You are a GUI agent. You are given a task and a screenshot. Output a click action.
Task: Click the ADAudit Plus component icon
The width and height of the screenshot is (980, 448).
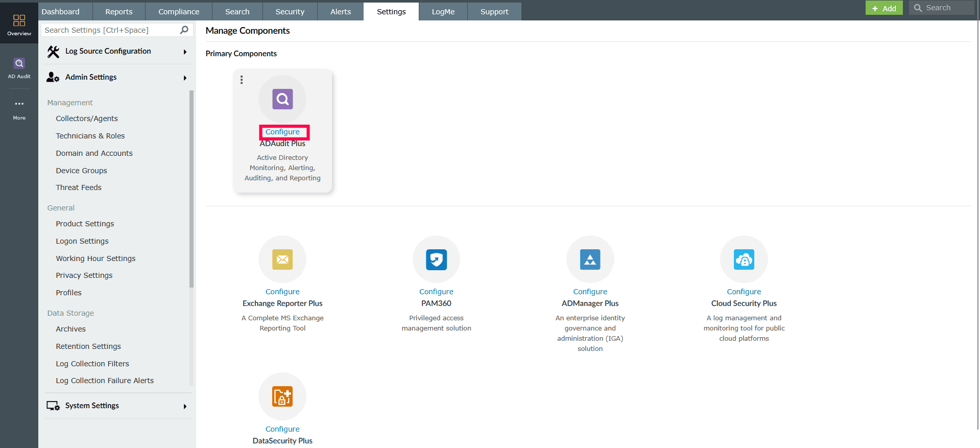pyautogui.click(x=282, y=99)
